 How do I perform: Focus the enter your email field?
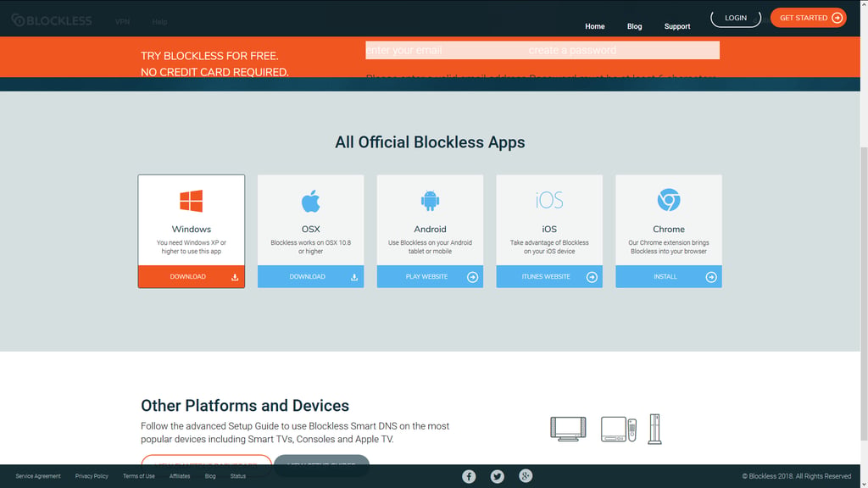(446, 50)
